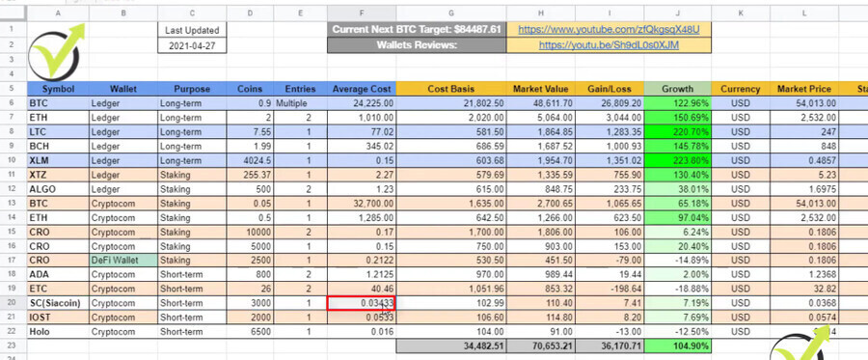Screen dimensions: 868x360
Task: Select the 'Last Updated' cell
Action: pos(192,31)
